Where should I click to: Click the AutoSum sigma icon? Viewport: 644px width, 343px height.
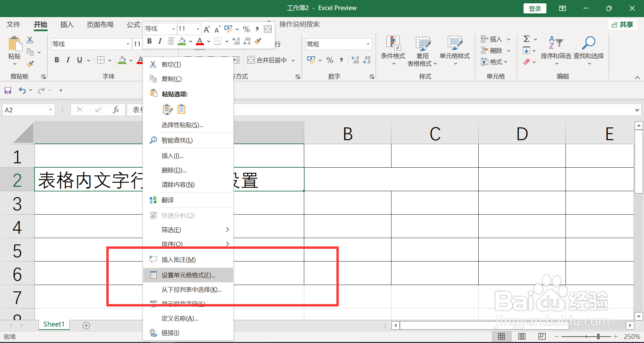tap(527, 39)
